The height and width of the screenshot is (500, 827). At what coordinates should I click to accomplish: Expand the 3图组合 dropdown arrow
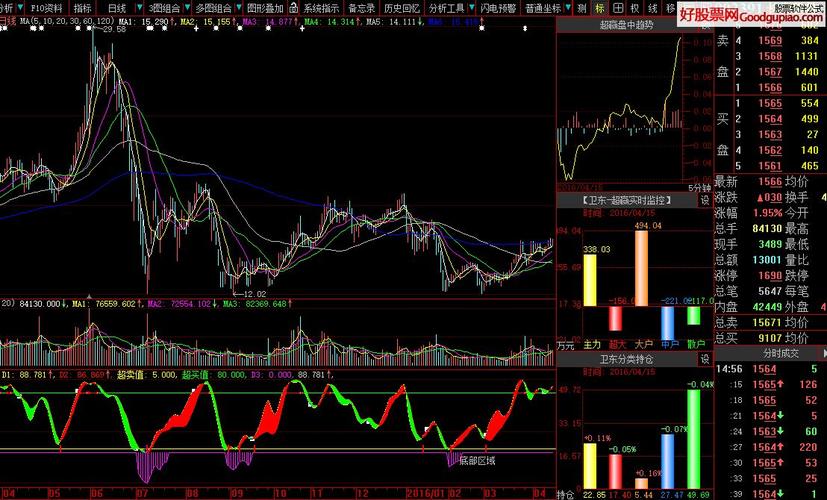pos(187,8)
